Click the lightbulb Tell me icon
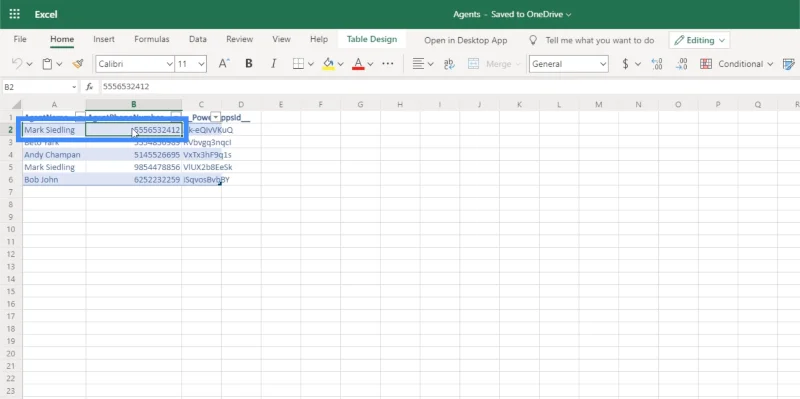This screenshot has height=399, width=800. pyautogui.click(x=533, y=40)
